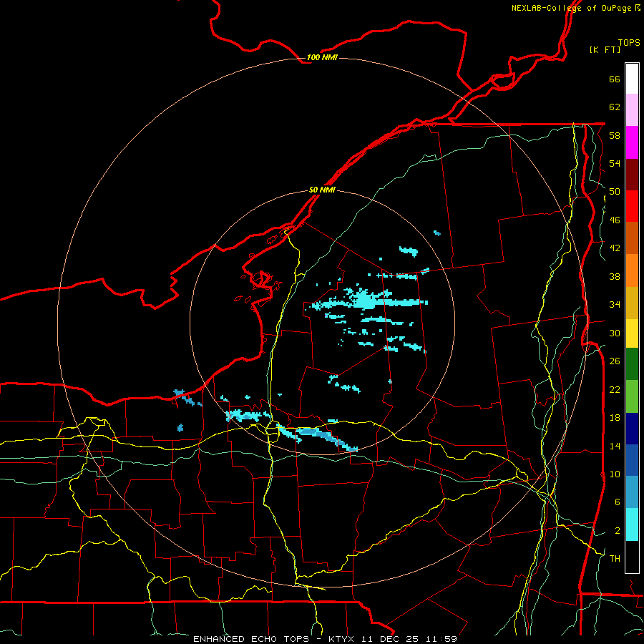Click the legend value '22'
Viewport: 644px width, 644px height.
615,389
